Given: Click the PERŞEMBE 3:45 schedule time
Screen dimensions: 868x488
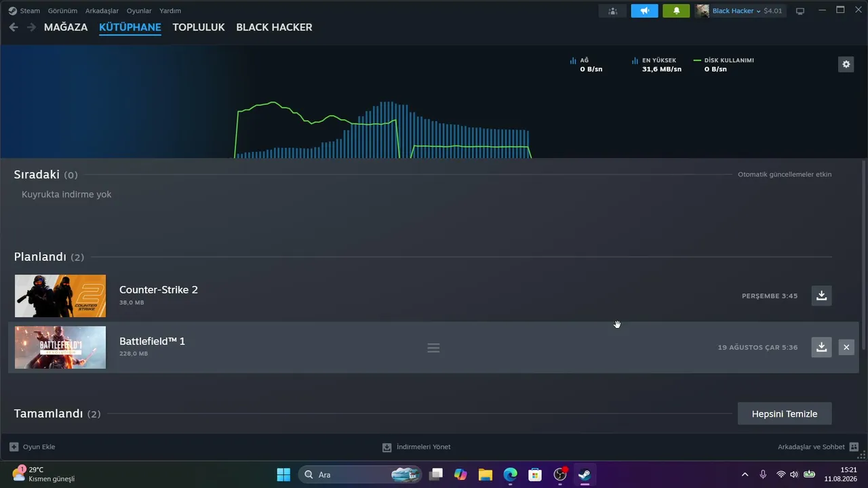Looking at the screenshot, I should [770, 296].
